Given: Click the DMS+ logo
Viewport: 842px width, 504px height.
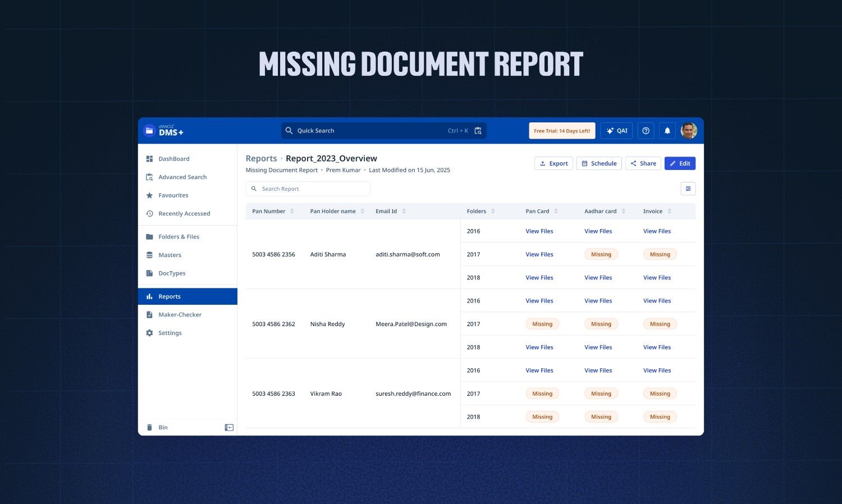Looking at the screenshot, I should tap(164, 130).
